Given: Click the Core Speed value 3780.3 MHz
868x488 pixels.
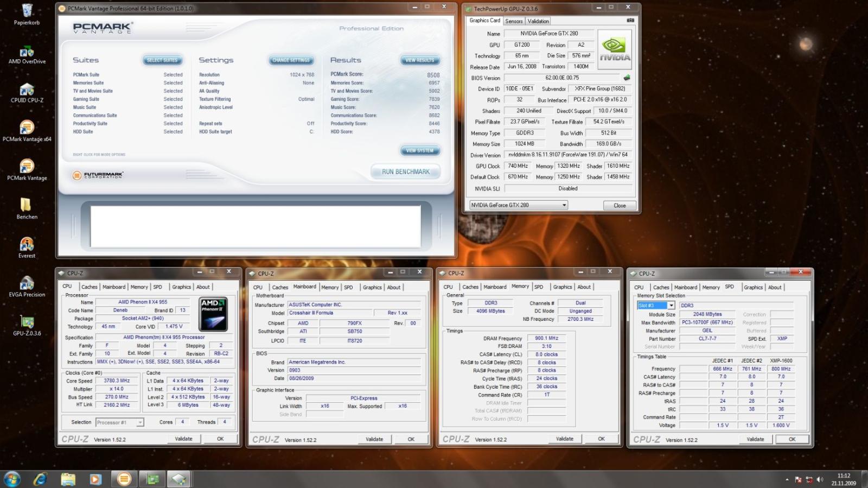Looking at the screenshot, I should coord(117,381).
